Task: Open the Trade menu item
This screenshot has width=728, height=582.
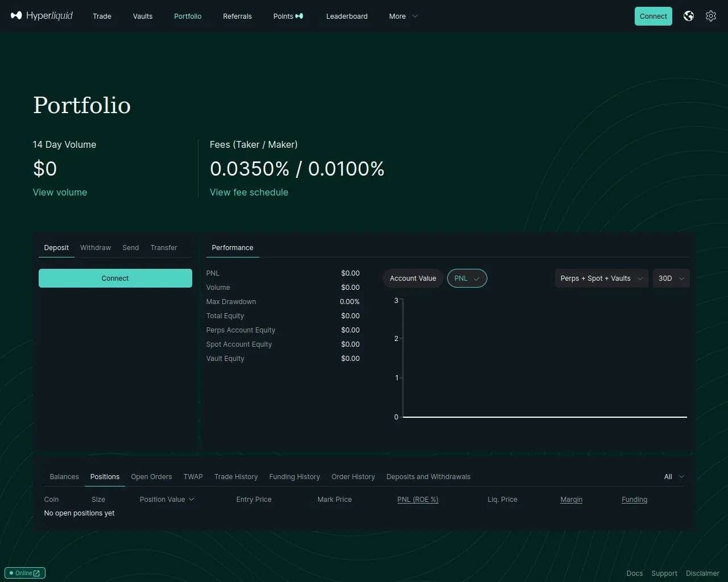Action: click(x=102, y=16)
